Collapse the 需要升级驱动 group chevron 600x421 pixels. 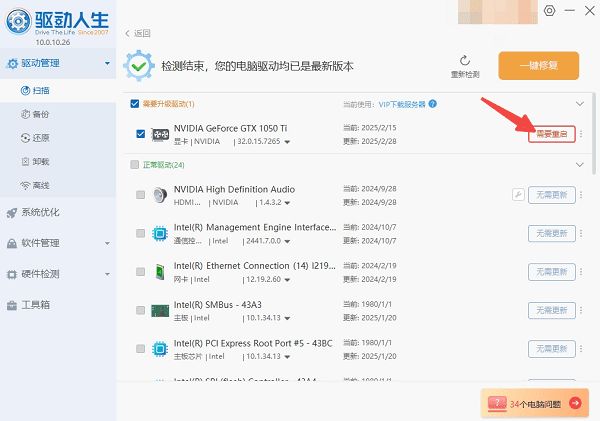click(580, 104)
